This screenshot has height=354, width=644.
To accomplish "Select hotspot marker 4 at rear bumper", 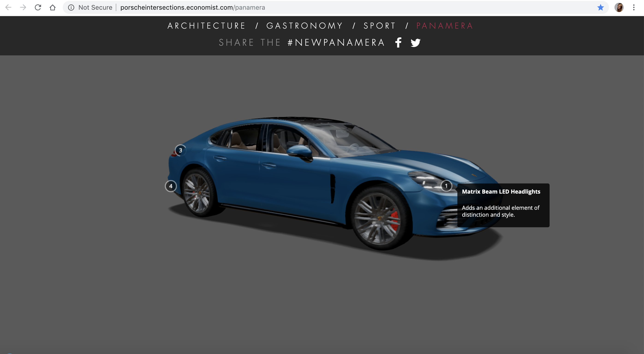I will point(171,186).
